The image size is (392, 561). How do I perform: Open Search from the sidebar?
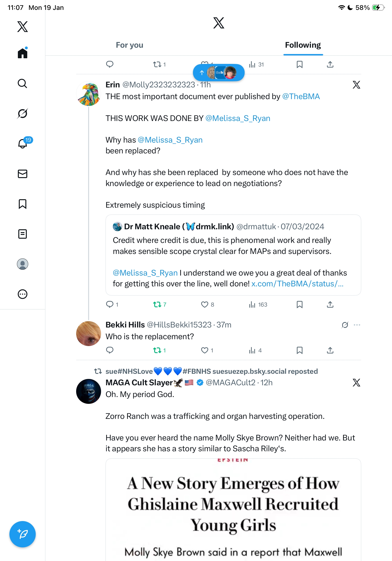coord(22,84)
